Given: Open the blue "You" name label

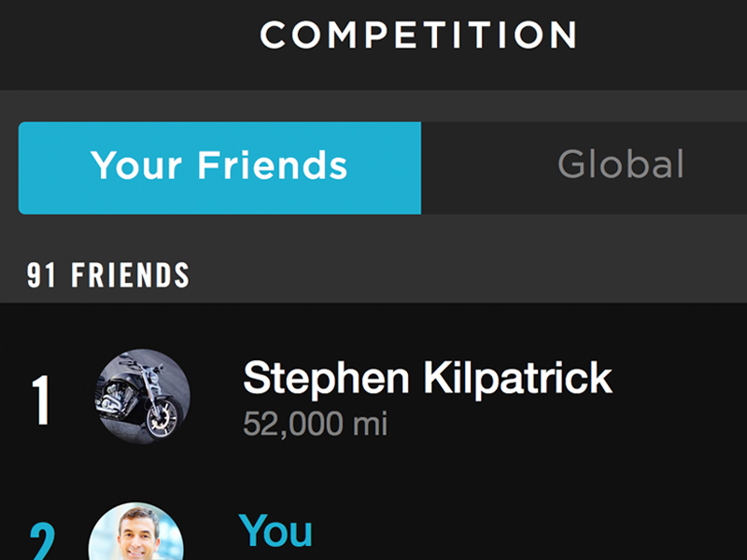Looking at the screenshot, I should pos(275,530).
